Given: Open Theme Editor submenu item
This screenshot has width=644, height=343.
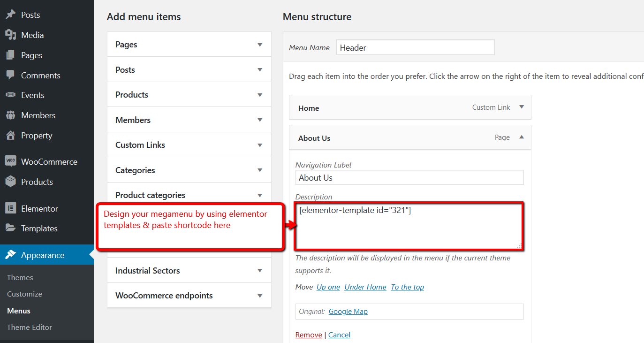Looking at the screenshot, I should click(x=30, y=327).
